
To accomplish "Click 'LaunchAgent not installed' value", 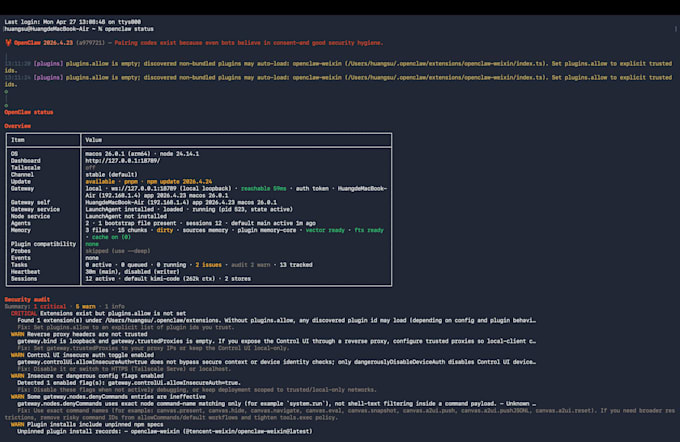I will click(126, 216).
